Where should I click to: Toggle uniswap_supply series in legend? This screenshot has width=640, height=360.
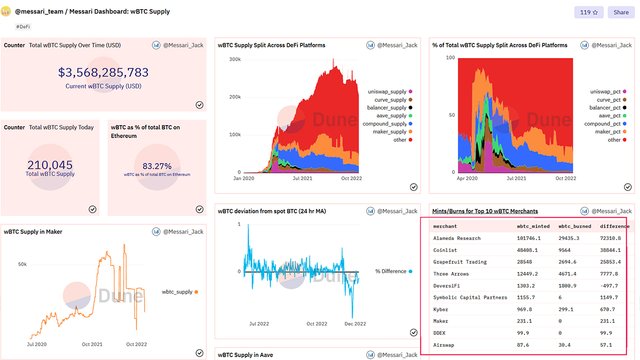tap(390, 91)
